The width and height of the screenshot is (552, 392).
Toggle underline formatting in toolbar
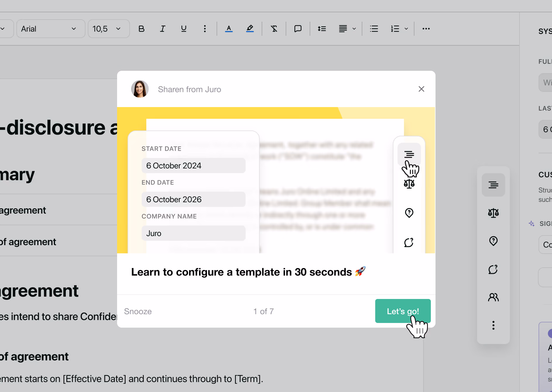(184, 29)
